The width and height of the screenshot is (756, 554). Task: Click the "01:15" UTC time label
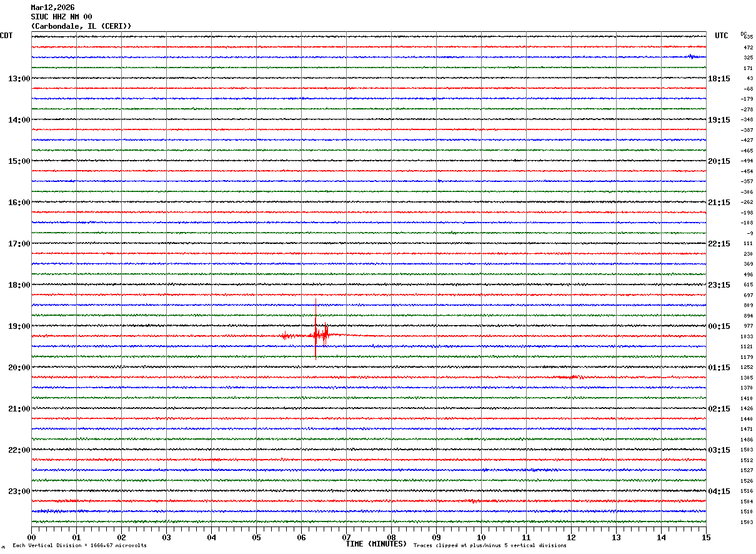pos(719,368)
